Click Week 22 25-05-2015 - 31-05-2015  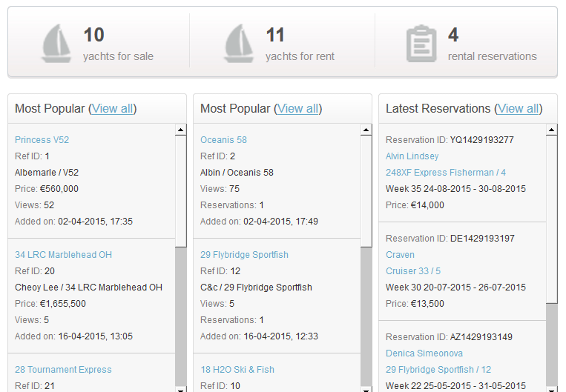pyautogui.click(x=456, y=386)
